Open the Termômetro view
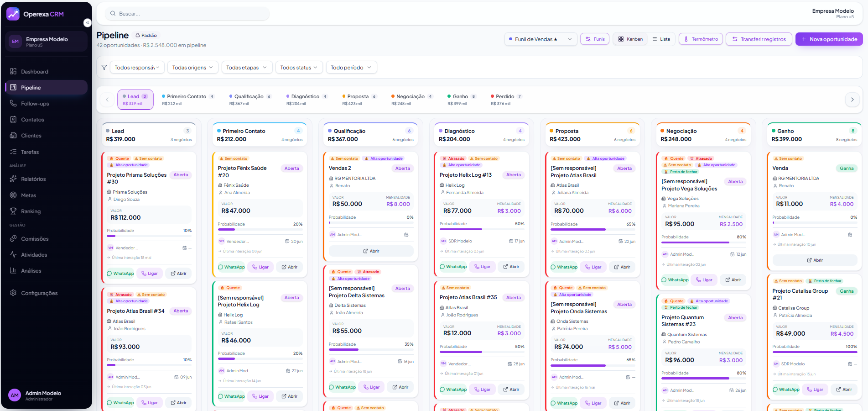The width and height of the screenshot is (868, 411). point(701,39)
